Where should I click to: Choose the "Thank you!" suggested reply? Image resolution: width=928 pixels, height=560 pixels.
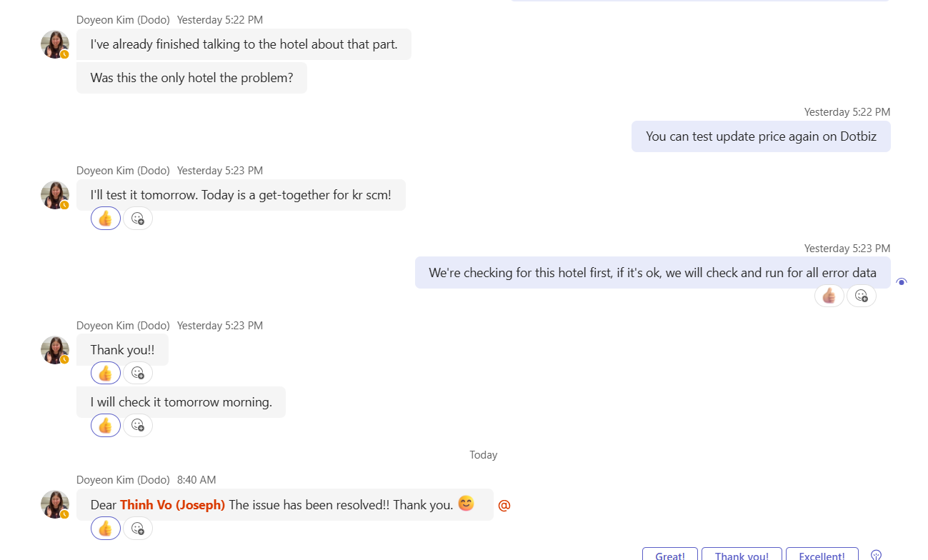pos(742,556)
